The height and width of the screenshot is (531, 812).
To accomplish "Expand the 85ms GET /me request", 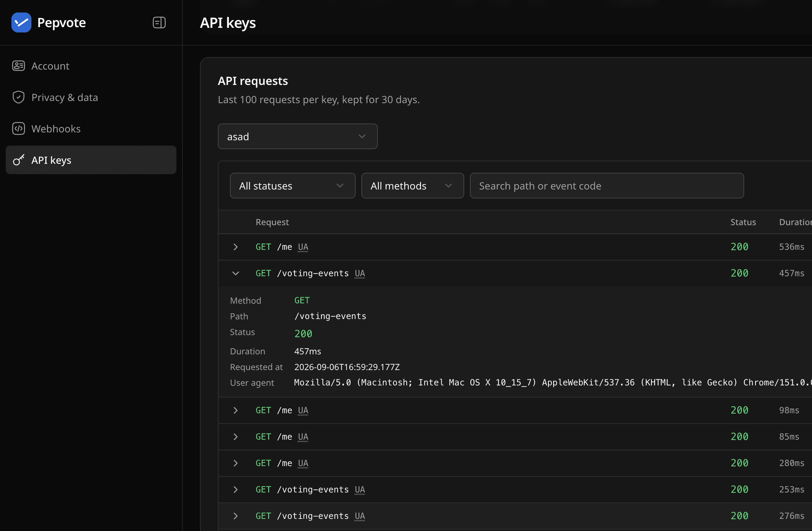I will click(x=235, y=437).
